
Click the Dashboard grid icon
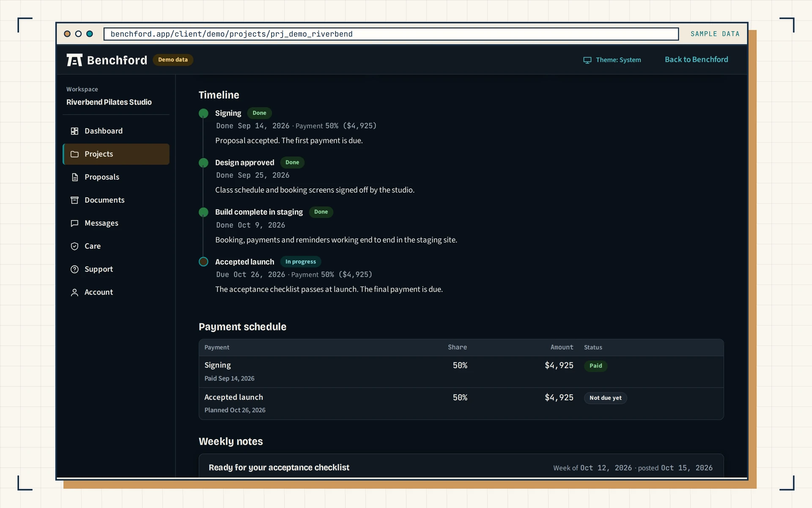74,131
